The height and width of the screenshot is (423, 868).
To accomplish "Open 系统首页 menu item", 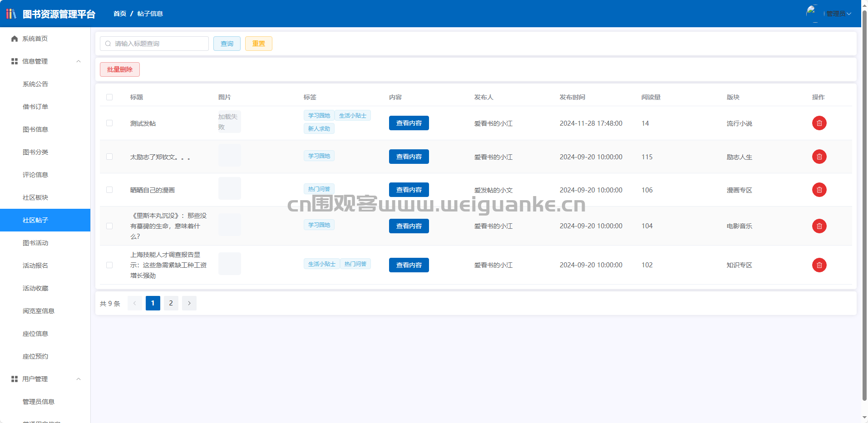I will coord(45,39).
